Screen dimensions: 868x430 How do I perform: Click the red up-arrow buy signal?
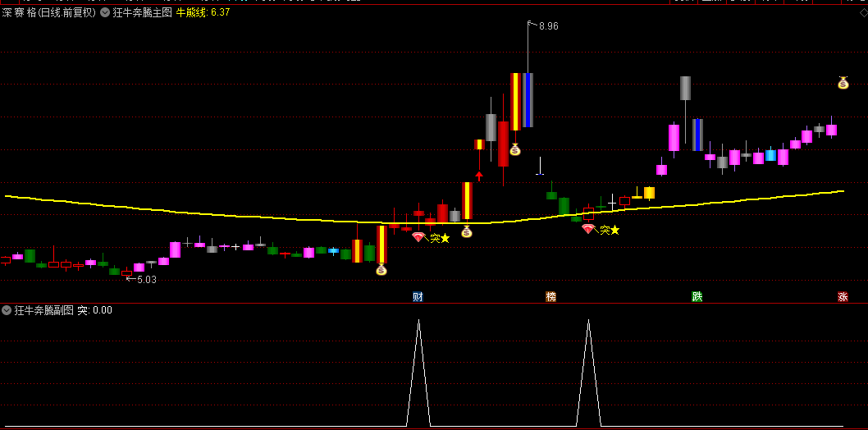[479, 176]
